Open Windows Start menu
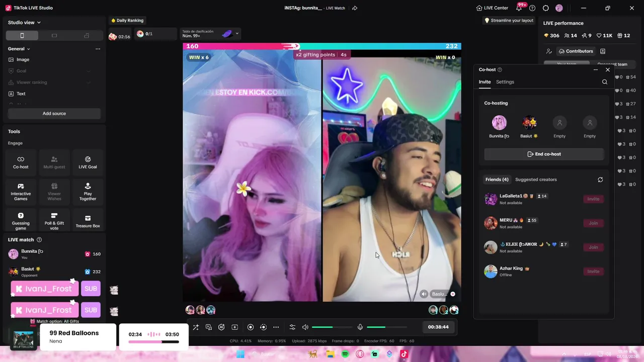This screenshot has height=362, width=644. click(x=240, y=354)
